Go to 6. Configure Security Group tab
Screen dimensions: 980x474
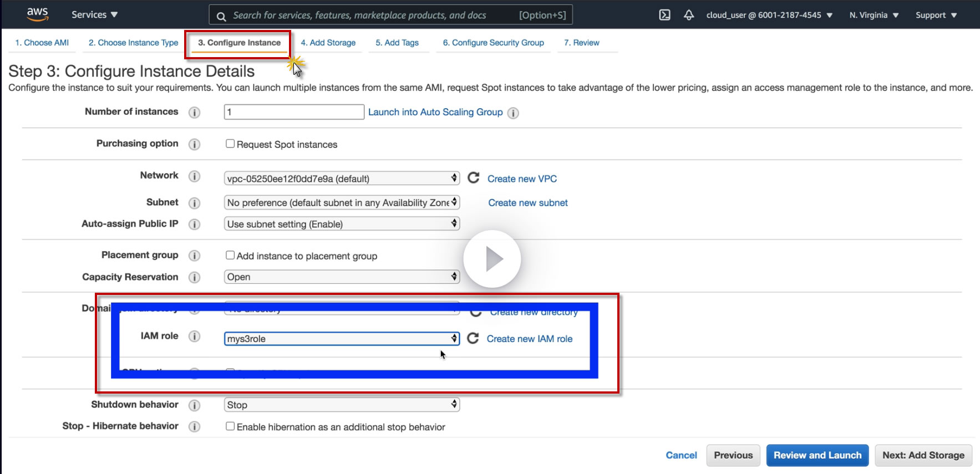tap(493, 43)
